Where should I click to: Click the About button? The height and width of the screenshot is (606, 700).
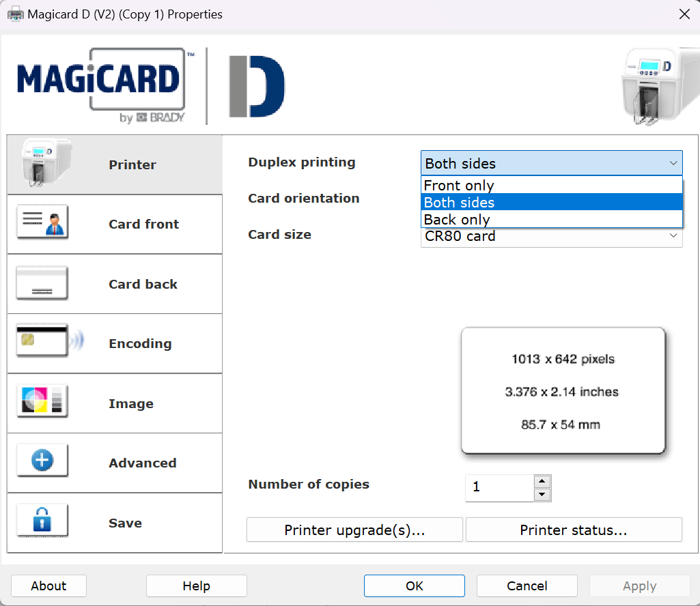point(48,586)
